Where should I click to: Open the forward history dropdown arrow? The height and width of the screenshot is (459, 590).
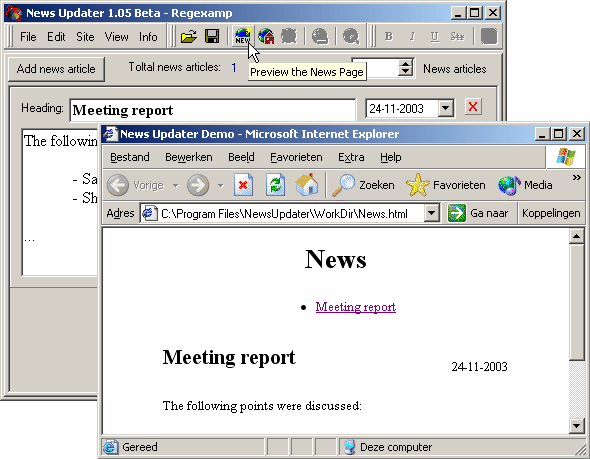pyautogui.click(x=220, y=185)
